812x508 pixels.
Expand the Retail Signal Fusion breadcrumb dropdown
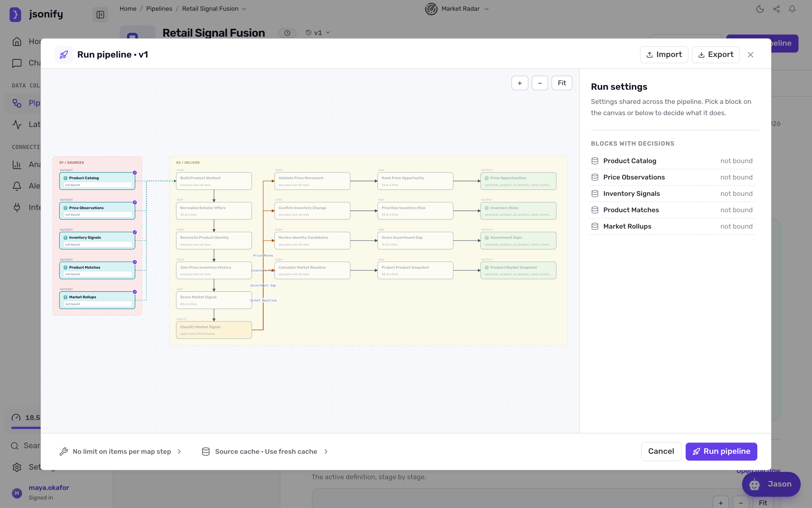coord(244,9)
